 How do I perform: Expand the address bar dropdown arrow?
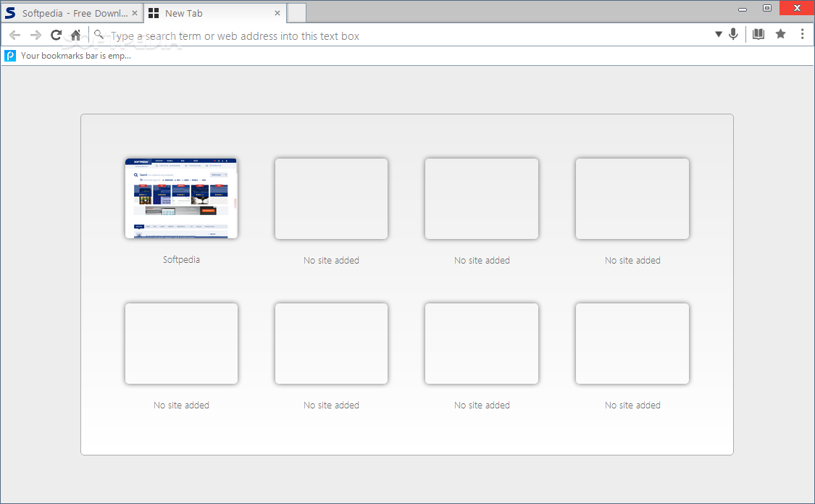719,34
